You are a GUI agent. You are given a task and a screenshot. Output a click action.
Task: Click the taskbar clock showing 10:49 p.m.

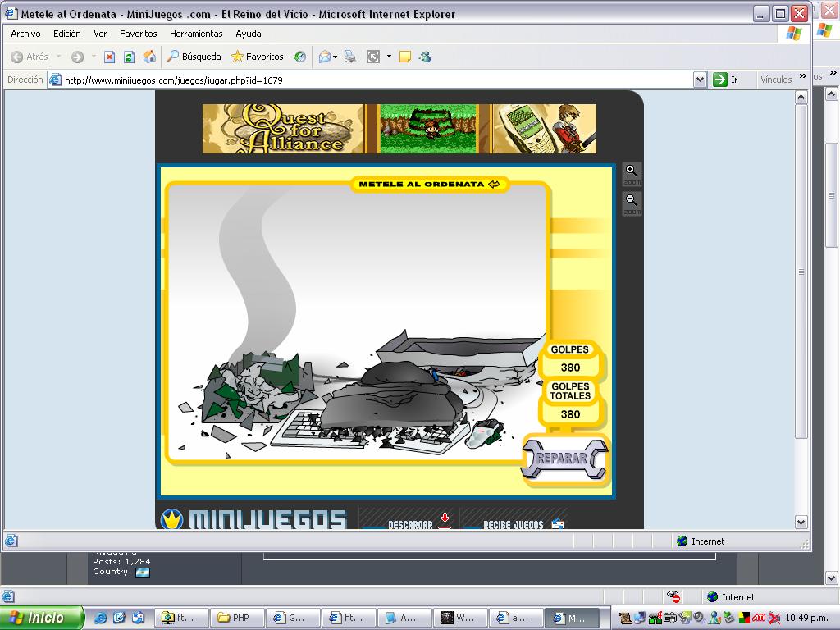[x=807, y=619]
